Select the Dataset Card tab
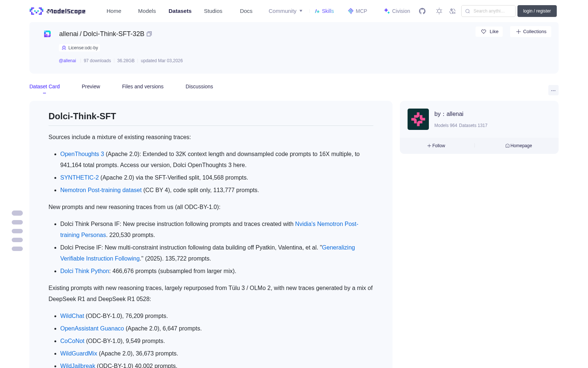588x368 pixels. pos(44,86)
